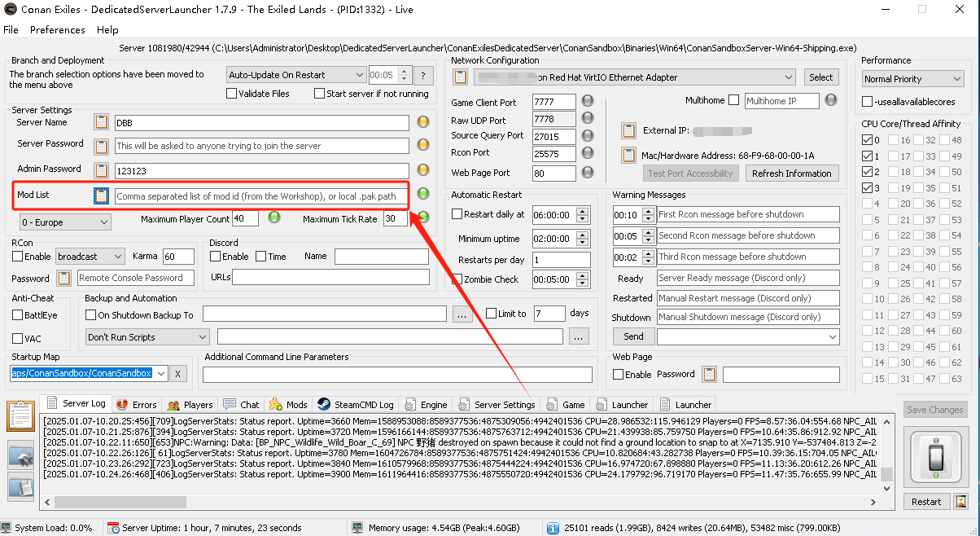Click into the Mod List input field
The height and width of the screenshot is (536, 980).
[x=261, y=196]
